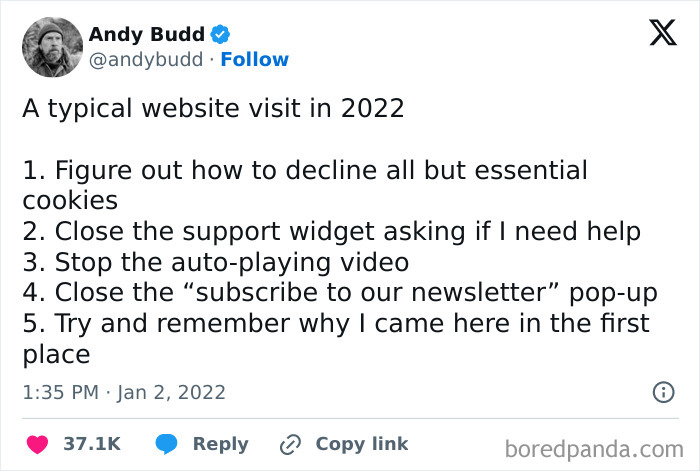Click the 'Close the support widget' line
This screenshot has width=700, height=471.
[x=332, y=232]
